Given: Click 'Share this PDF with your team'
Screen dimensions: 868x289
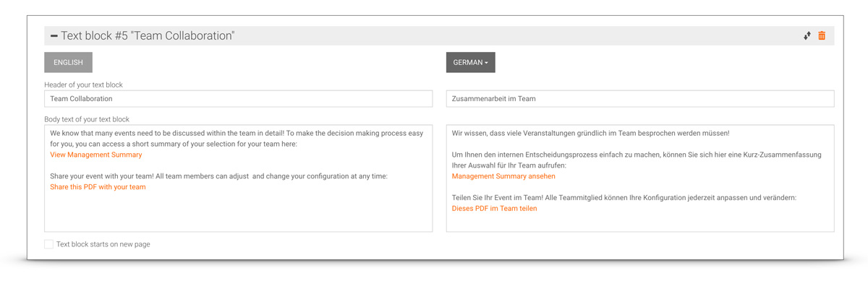Looking at the screenshot, I should (98, 187).
